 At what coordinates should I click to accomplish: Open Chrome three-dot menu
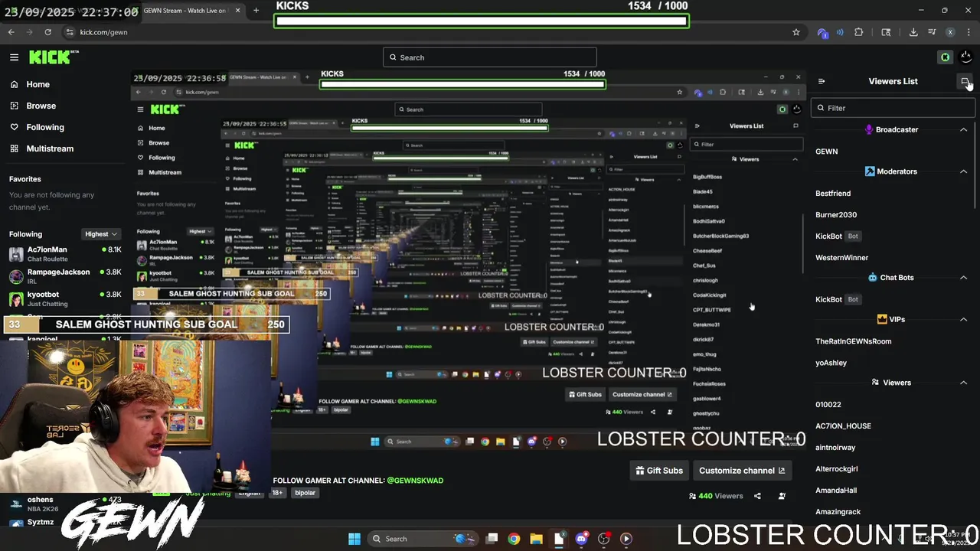[x=967, y=32]
